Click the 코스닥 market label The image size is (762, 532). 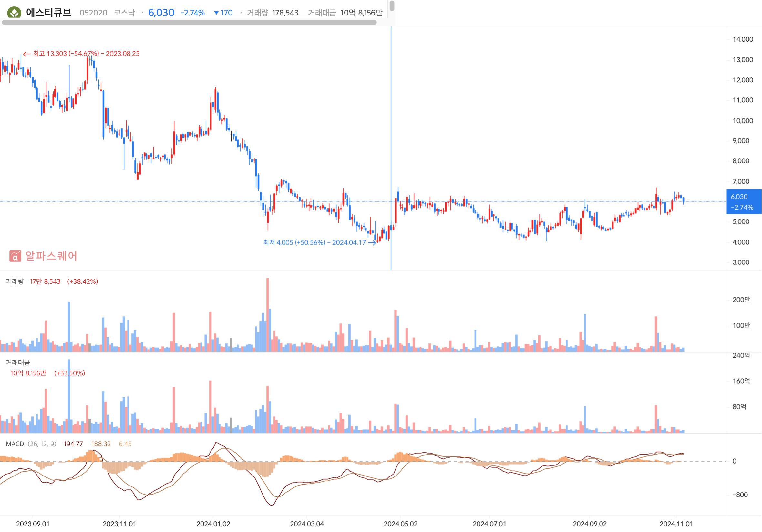pos(124,13)
